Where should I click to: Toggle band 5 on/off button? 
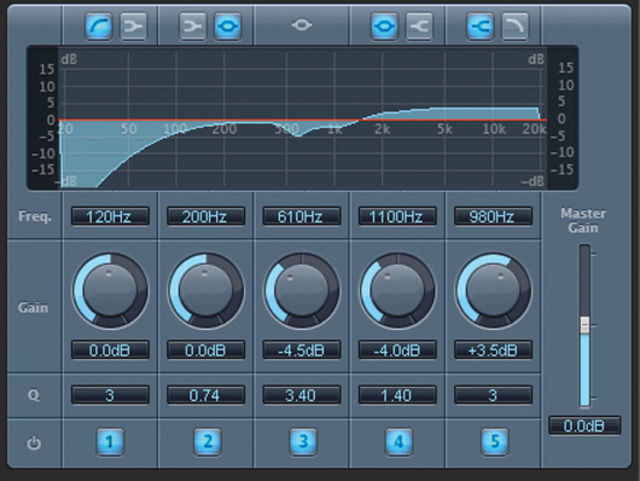click(x=495, y=441)
